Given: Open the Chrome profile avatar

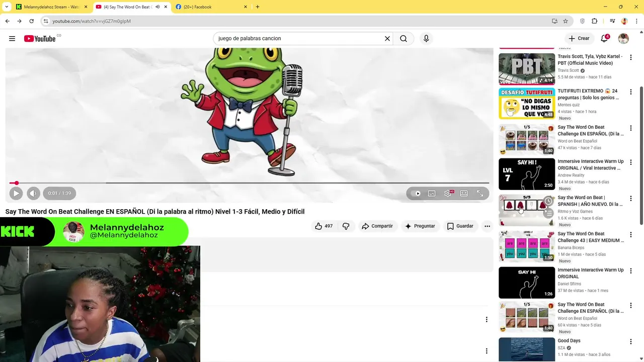Looking at the screenshot, I should [624, 21].
